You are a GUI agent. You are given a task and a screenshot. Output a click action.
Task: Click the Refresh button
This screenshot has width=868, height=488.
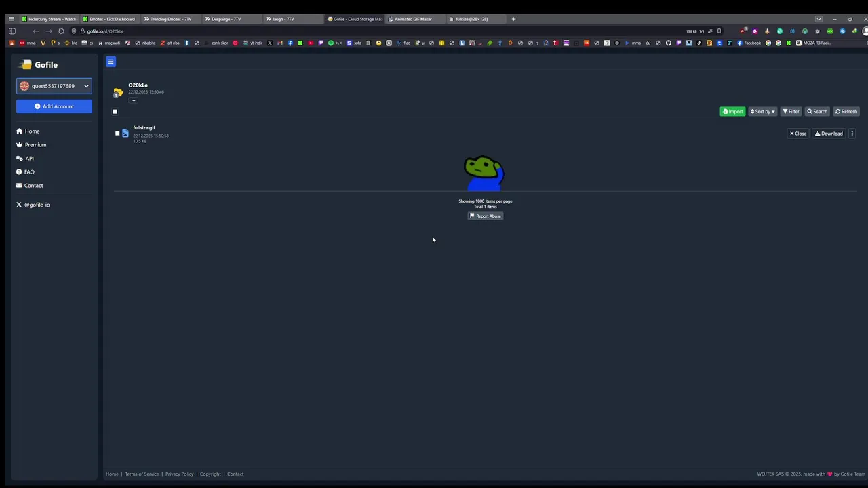tap(846, 111)
